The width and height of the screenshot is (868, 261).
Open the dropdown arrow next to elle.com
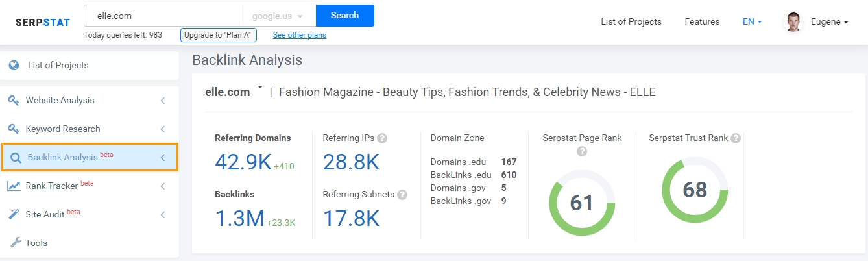pos(260,87)
